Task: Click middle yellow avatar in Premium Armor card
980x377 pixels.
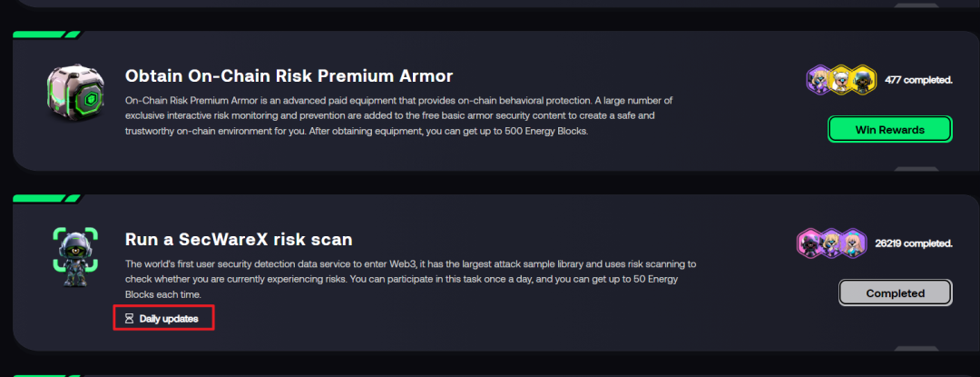Action: click(842, 81)
